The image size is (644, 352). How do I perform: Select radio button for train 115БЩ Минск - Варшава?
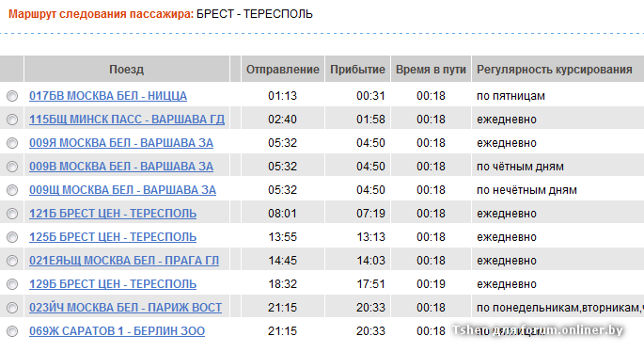tap(12, 120)
